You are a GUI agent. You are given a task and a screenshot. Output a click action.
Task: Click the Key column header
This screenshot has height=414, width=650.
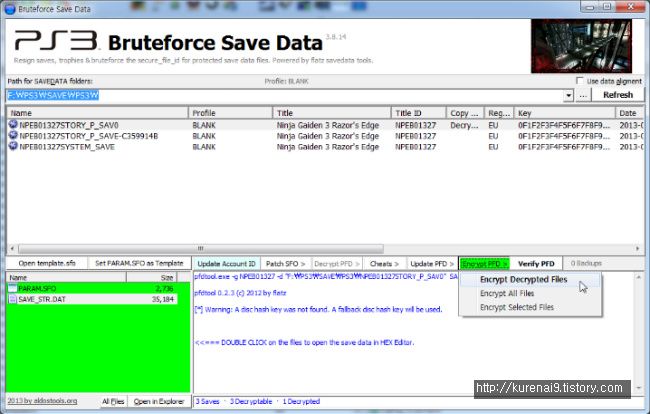point(565,113)
